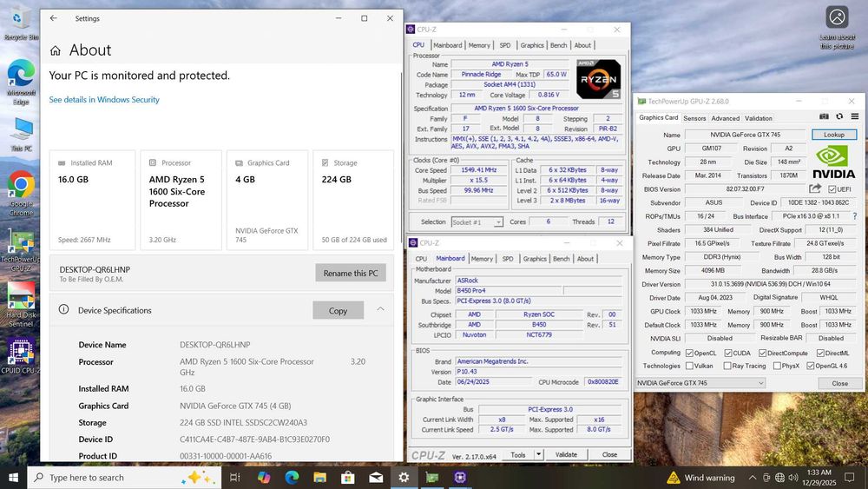Click the GPU-Z taskbar icon

click(431, 478)
